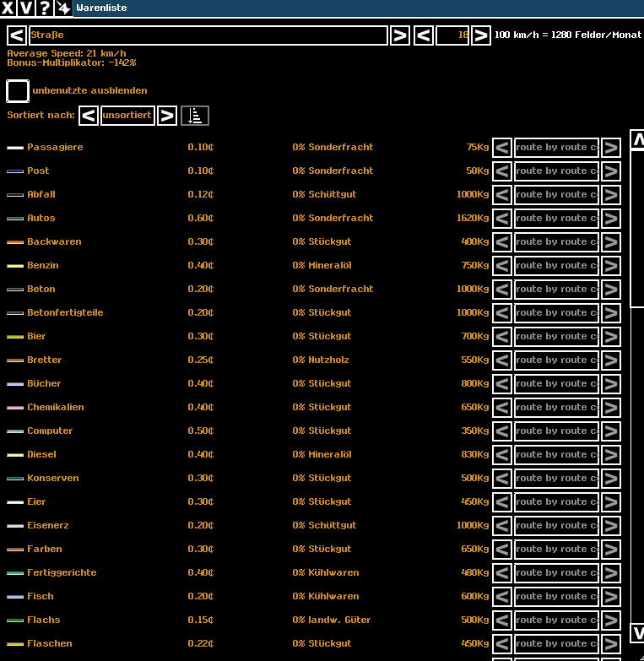644x661 pixels.
Task: Click the V minimize icon in title bar
Action: click(x=26, y=8)
